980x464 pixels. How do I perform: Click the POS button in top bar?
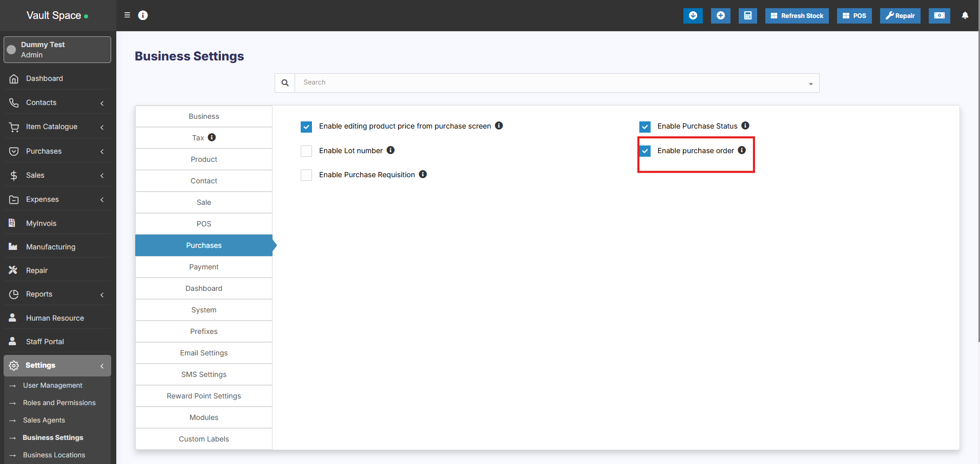click(x=854, y=15)
